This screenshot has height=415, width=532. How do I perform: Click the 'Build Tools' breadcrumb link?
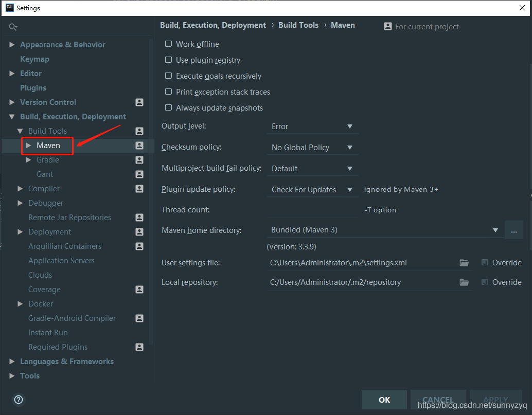tap(298, 25)
